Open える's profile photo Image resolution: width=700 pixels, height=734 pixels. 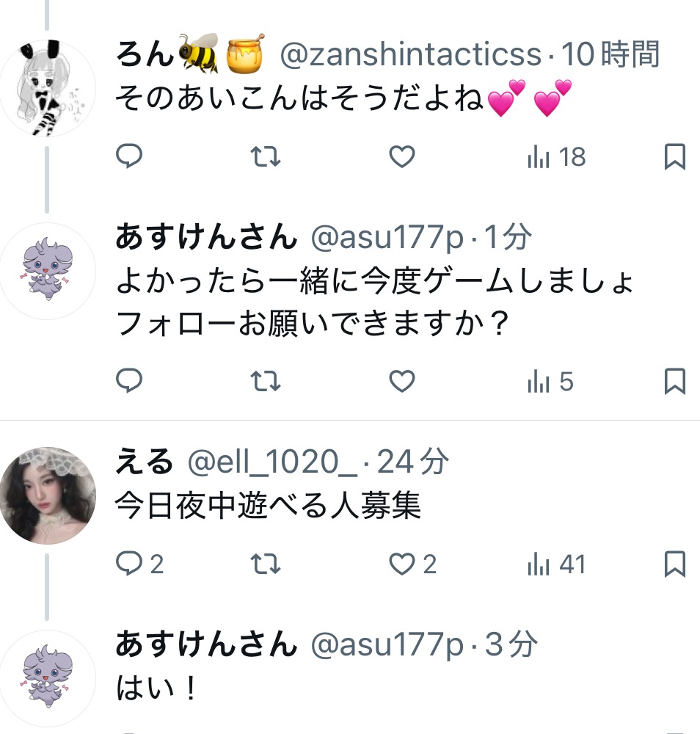coord(47,495)
